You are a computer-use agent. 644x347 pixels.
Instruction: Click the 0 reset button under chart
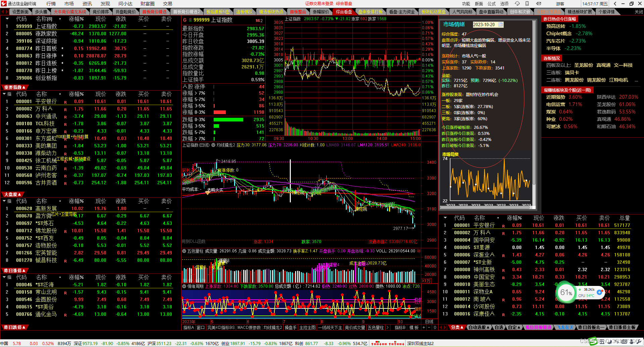coord(435,328)
